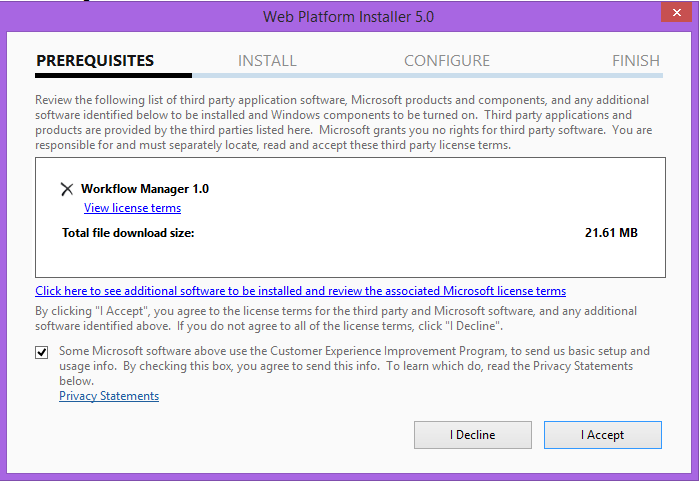
Task: Click the I Accept button
Action: (x=603, y=435)
